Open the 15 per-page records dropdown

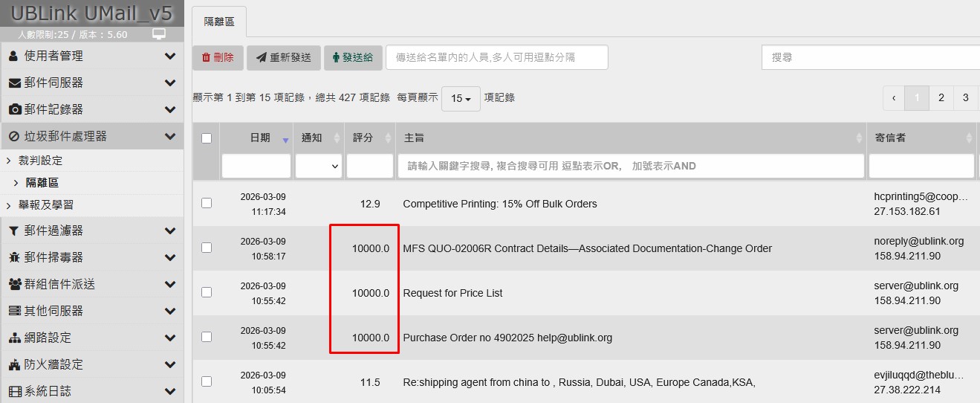[461, 98]
